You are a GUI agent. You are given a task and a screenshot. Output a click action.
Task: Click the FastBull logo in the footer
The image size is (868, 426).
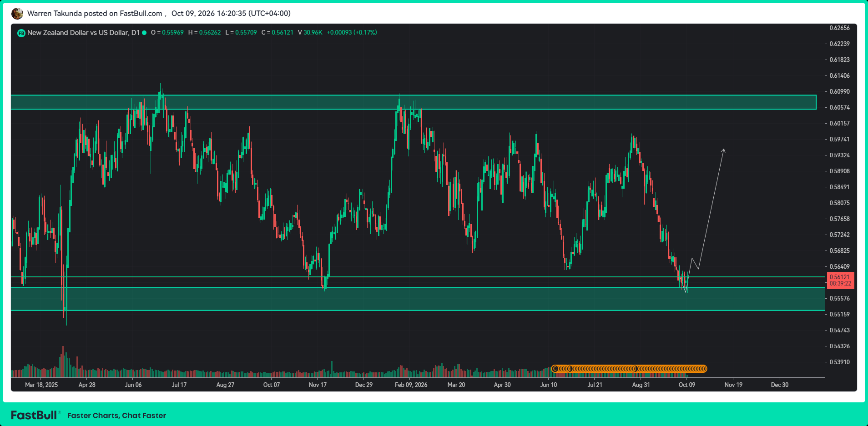35,415
